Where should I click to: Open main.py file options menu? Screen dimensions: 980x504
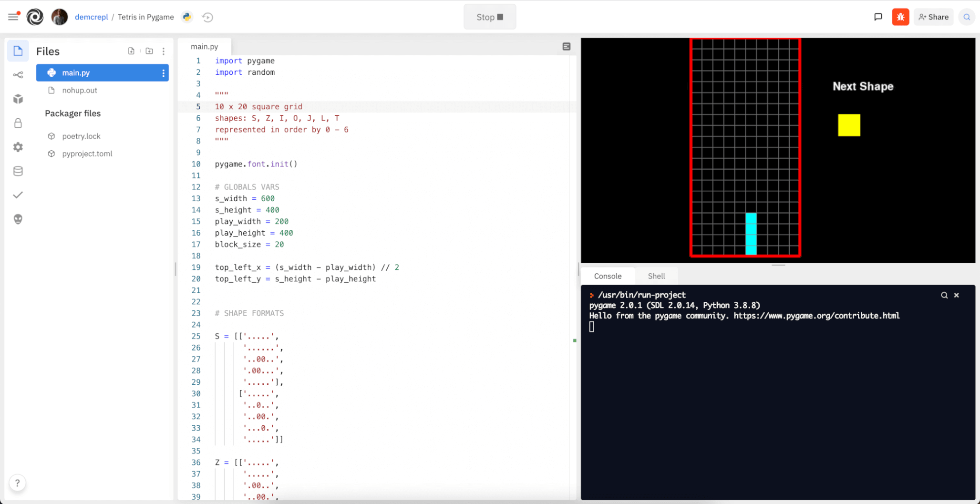163,73
